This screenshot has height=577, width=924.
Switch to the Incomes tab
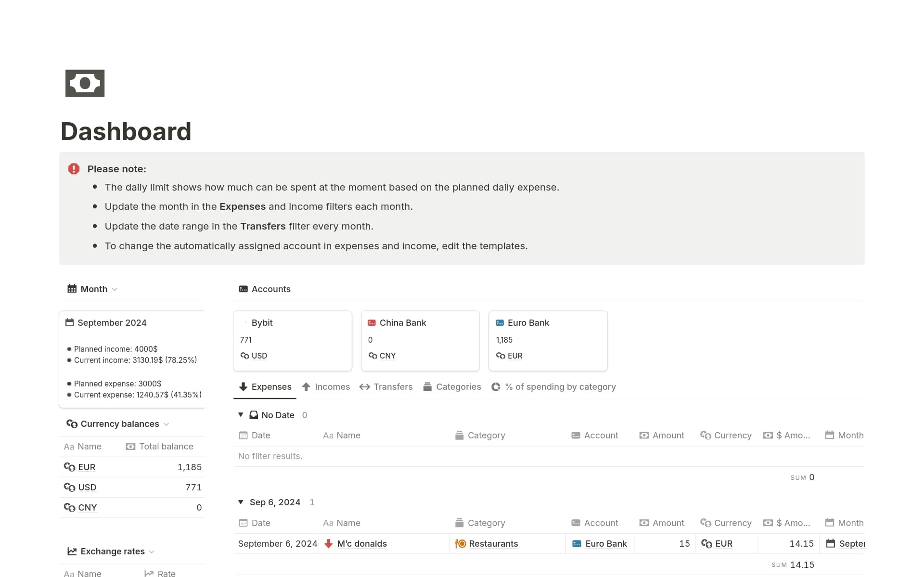click(332, 386)
